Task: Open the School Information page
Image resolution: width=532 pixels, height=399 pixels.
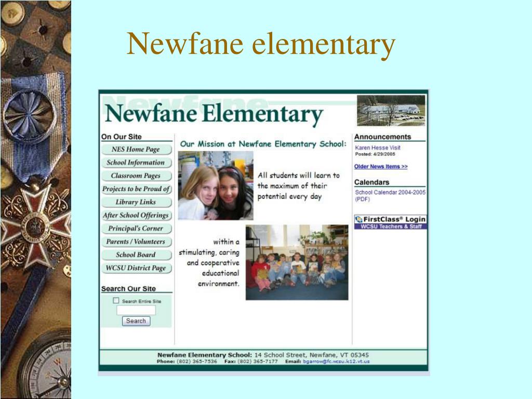Action: 136,162
